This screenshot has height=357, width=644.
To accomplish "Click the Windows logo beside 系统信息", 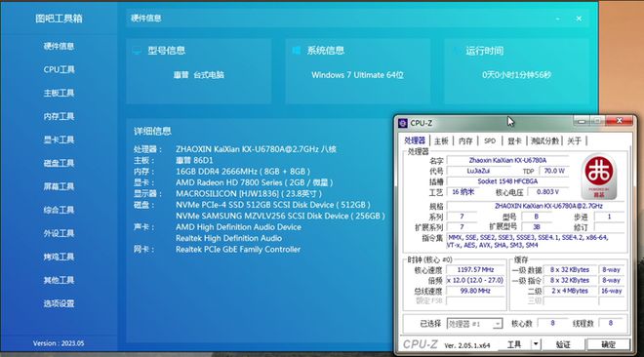I will point(296,51).
